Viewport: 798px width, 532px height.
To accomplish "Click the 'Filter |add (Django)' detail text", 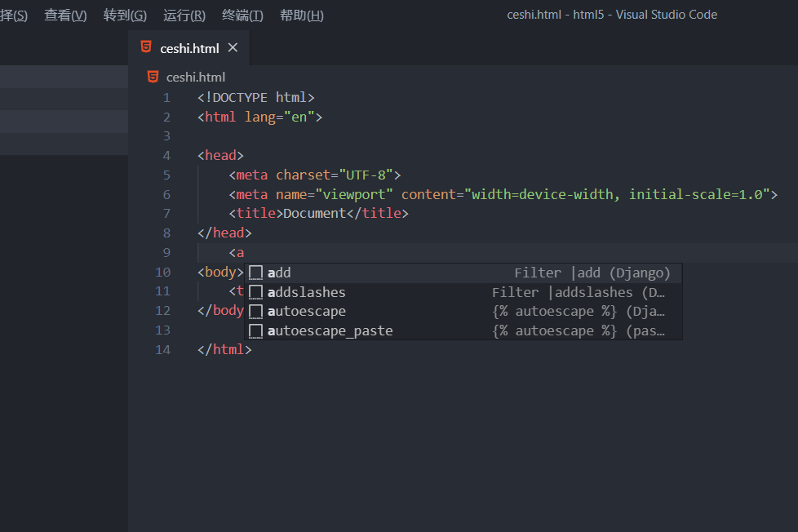I will (592, 273).
